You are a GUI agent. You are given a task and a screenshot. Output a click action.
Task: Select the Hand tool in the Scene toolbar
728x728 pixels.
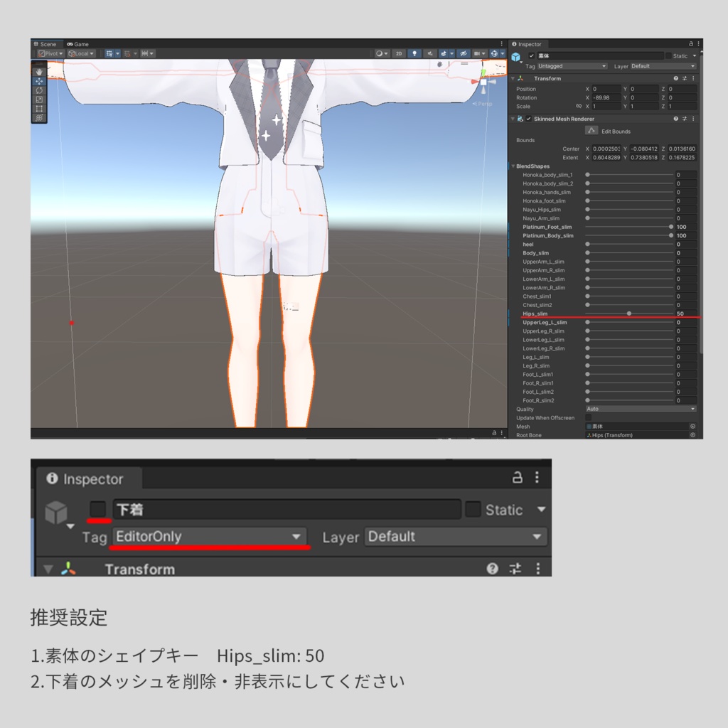pos(38,71)
